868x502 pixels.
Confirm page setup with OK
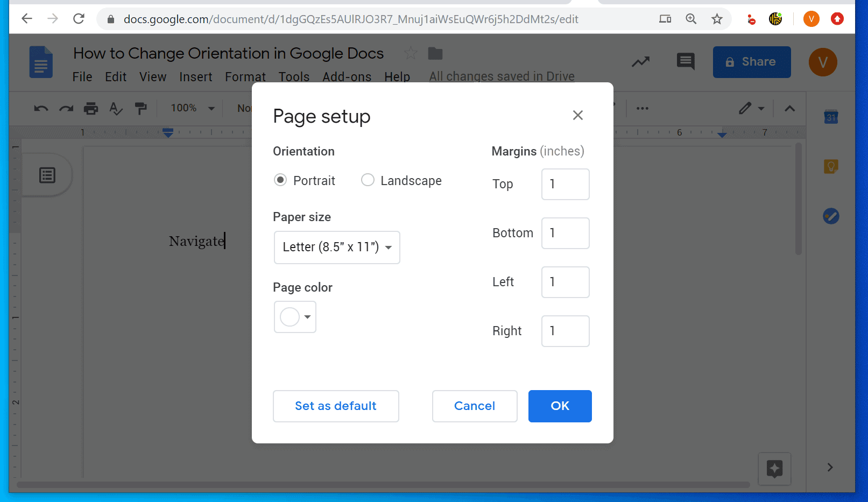(x=560, y=406)
